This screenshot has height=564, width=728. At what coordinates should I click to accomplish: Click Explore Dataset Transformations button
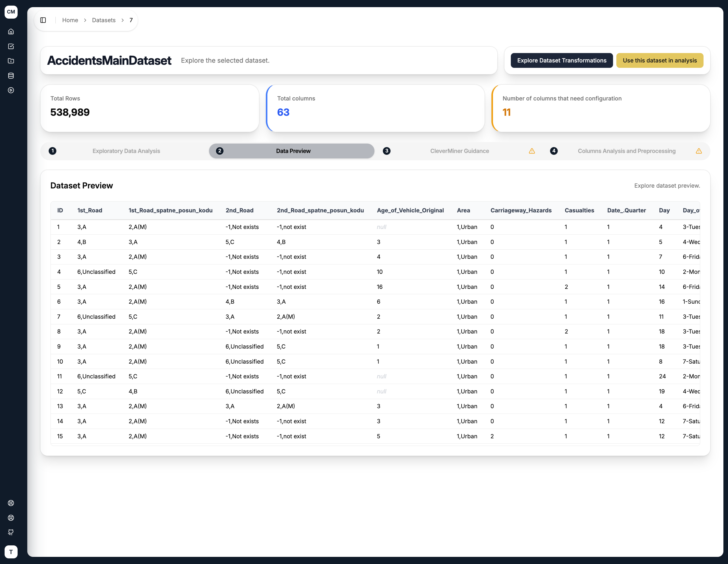[x=562, y=60]
